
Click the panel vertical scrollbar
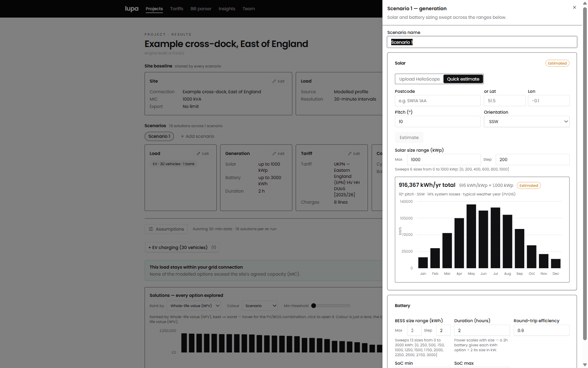585,174
